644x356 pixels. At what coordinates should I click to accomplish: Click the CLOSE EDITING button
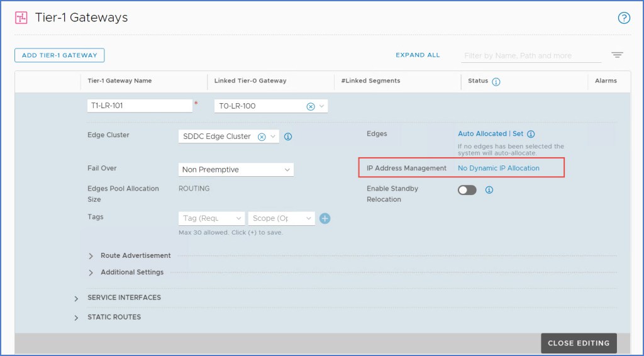pyautogui.click(x=578, y=343)
